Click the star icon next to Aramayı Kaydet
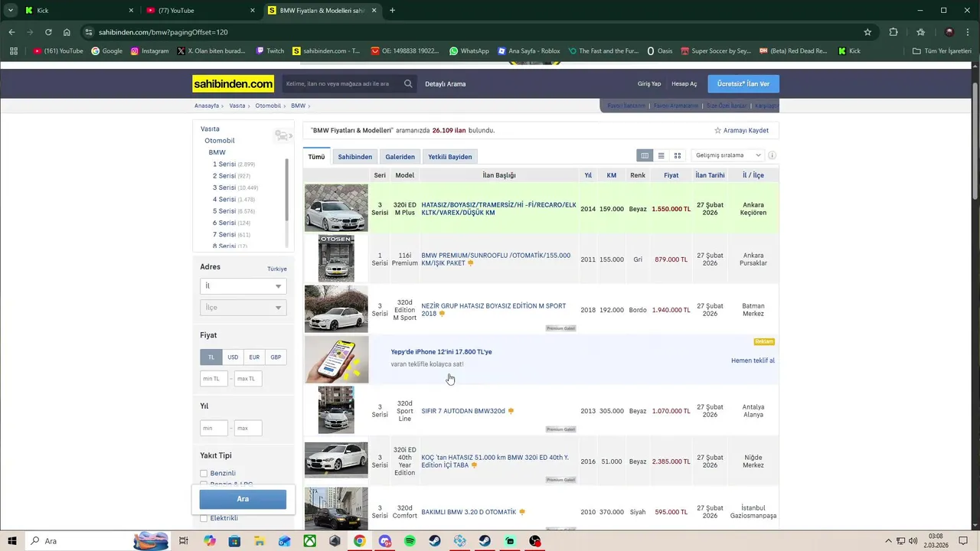980x551 pixels. coord(717,130)
